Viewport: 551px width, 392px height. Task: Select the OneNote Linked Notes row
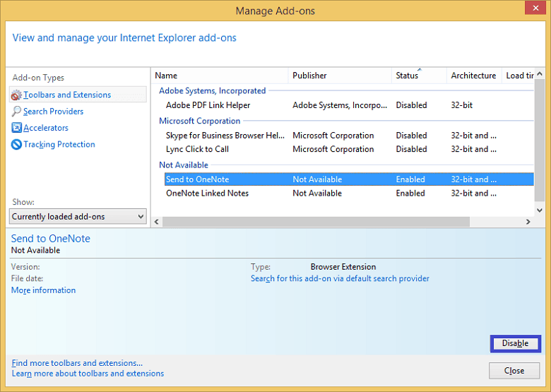(x=349, y=194)
